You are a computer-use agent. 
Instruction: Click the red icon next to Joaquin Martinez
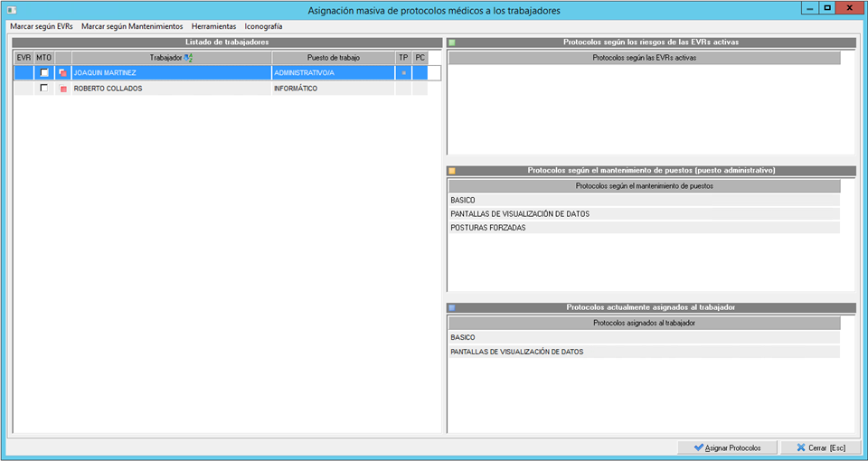tap(62, 73)
